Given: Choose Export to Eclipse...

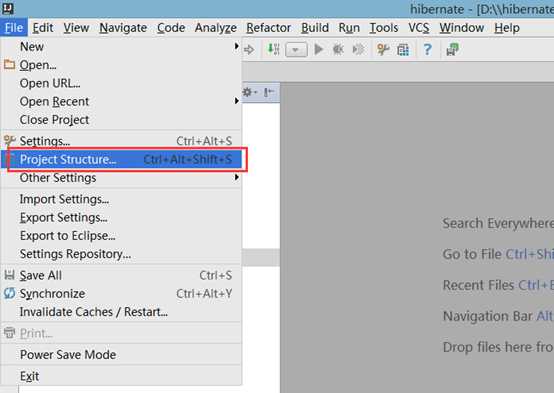Looking at the screenshot, I should pos(121,236).
